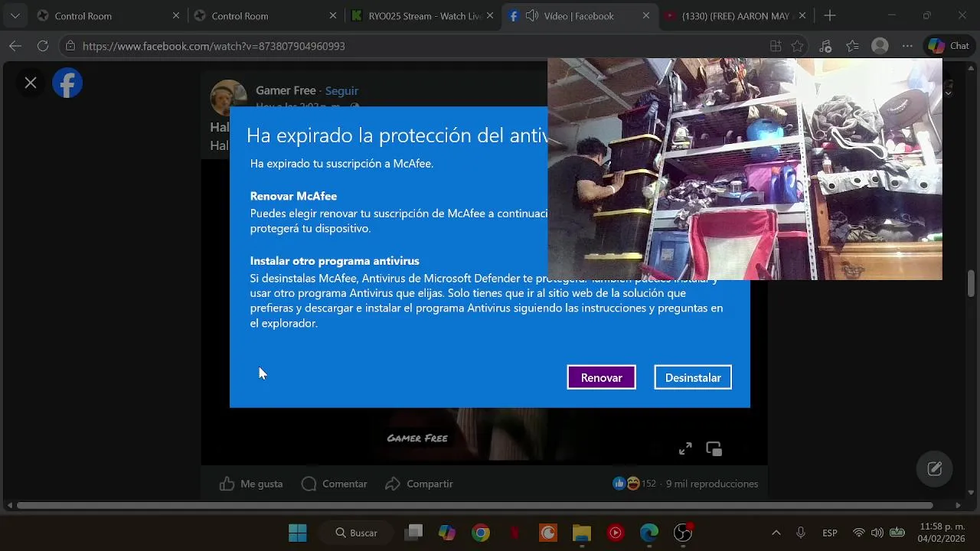Select the Video | Facebook tab
The image size is (980, 551).
click(x=579, y=15)
